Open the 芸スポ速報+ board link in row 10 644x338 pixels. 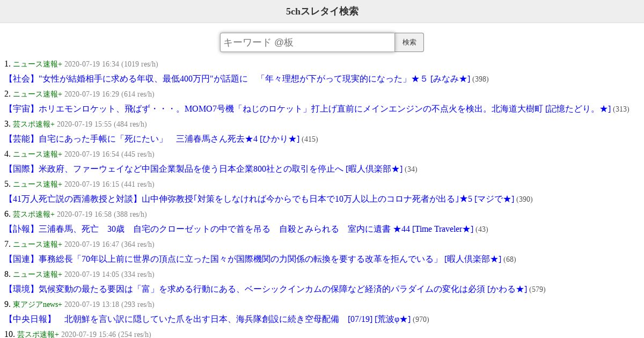coord(38,334)
